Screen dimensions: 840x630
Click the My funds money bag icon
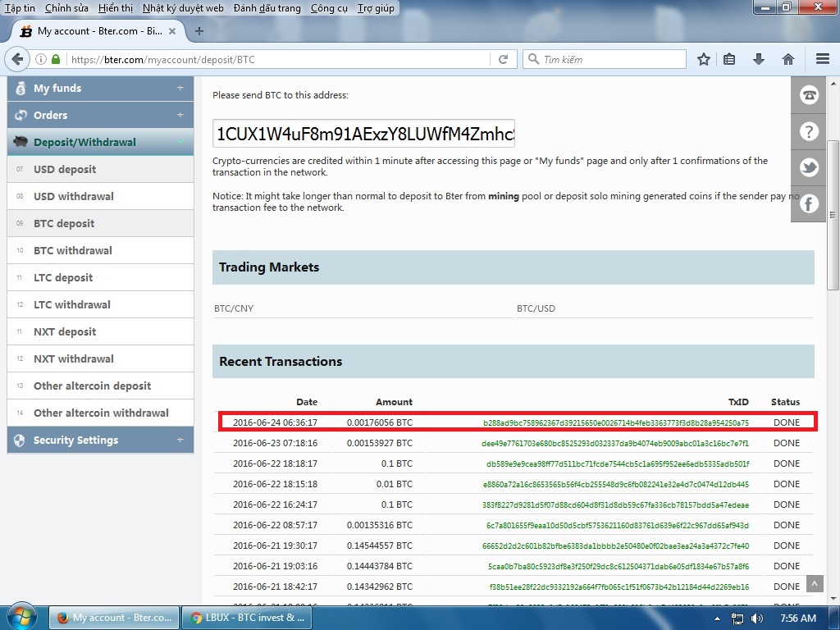[x=21, y=89]
